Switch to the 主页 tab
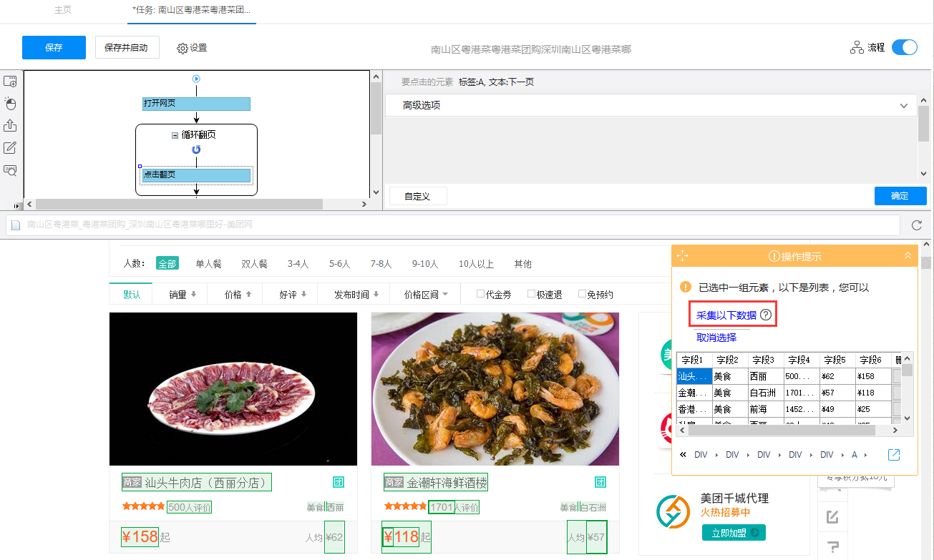The height and width of the screenshot is (560, 934). point(63,11)
